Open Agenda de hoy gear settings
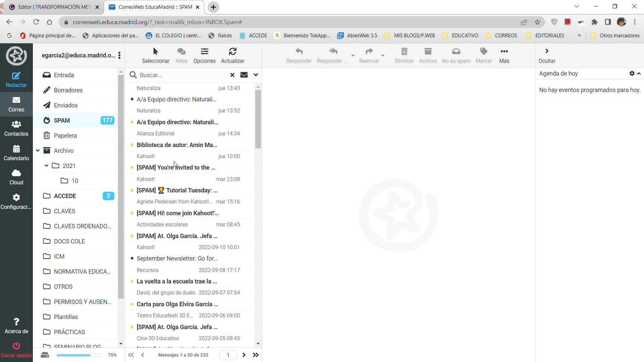This screenshot has width=644, height=362. pyautogui.click(x=632, y=73)
